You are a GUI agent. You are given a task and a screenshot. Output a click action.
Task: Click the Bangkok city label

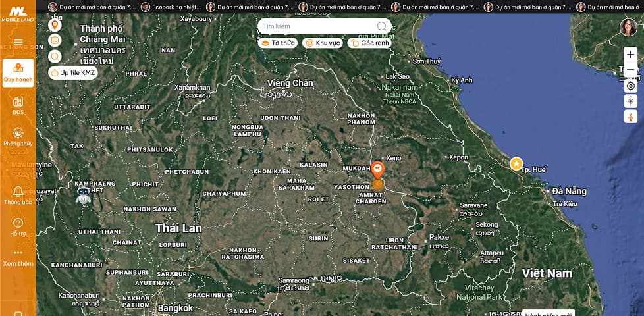point(175,308)
